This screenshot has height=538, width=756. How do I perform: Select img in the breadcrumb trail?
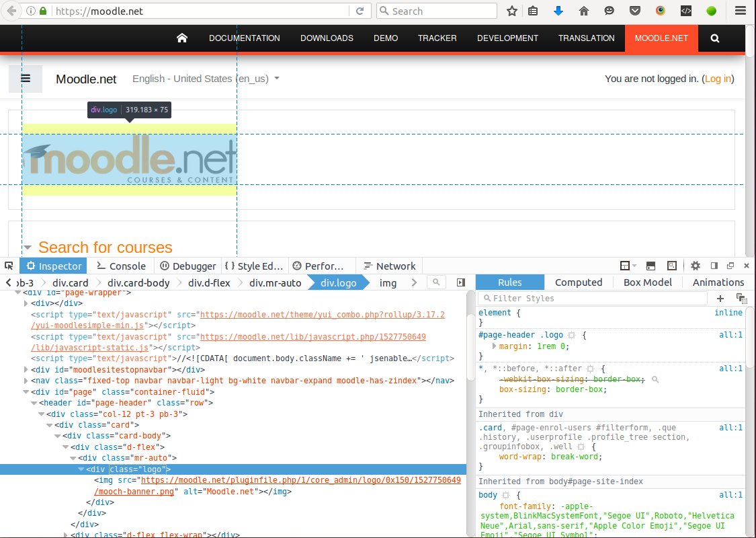[x=388, y=282]
